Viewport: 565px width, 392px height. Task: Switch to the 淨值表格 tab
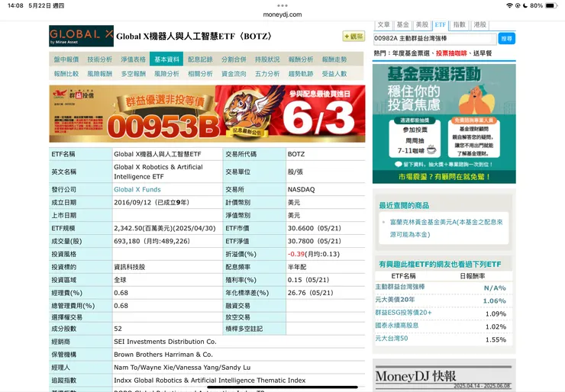[x=133, y=59]
